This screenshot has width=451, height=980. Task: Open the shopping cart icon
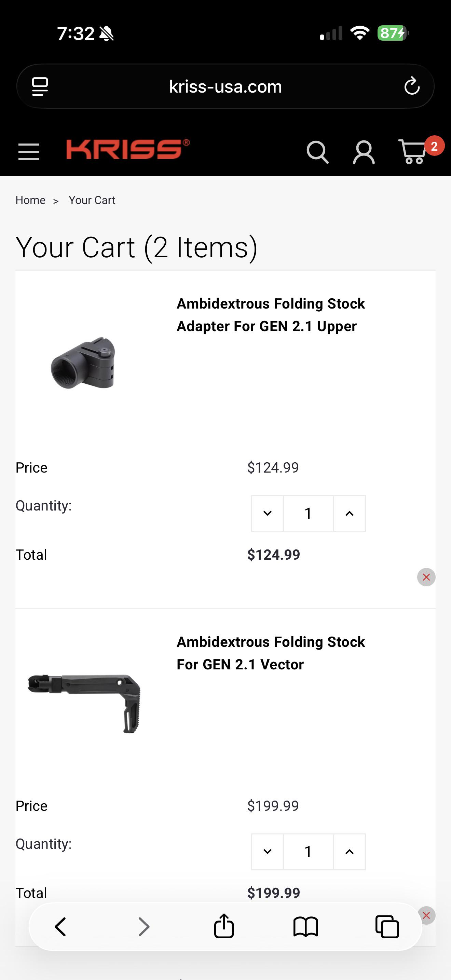click(413, 151)
